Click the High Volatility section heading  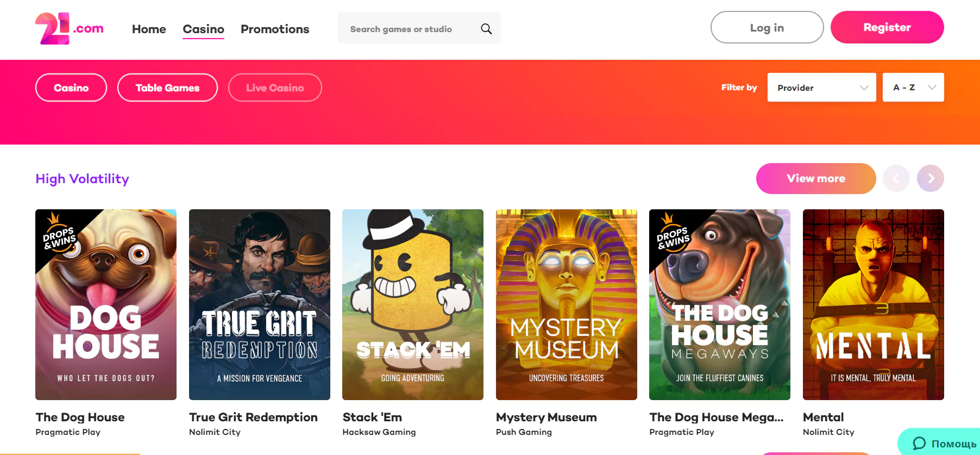[x=82, y=179]
